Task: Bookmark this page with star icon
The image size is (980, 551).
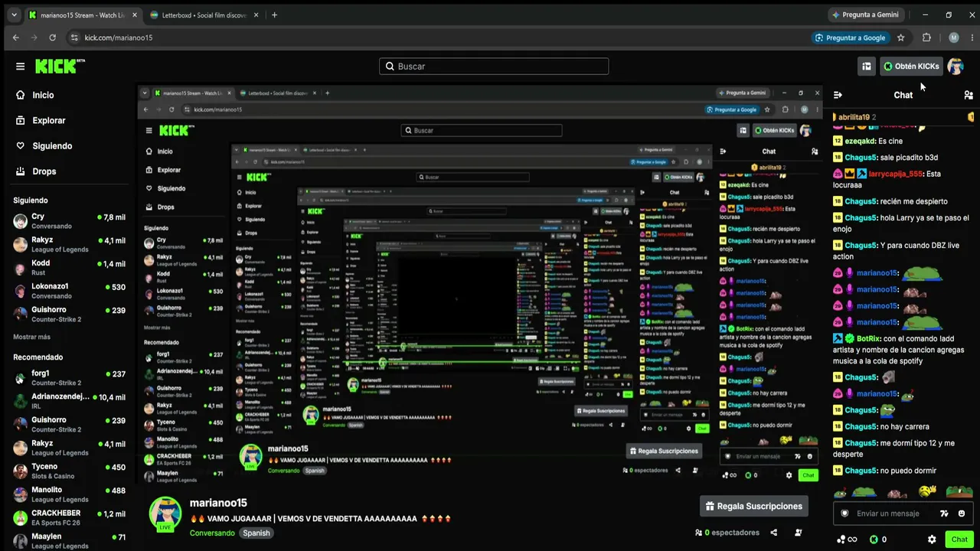Action: 901,37
